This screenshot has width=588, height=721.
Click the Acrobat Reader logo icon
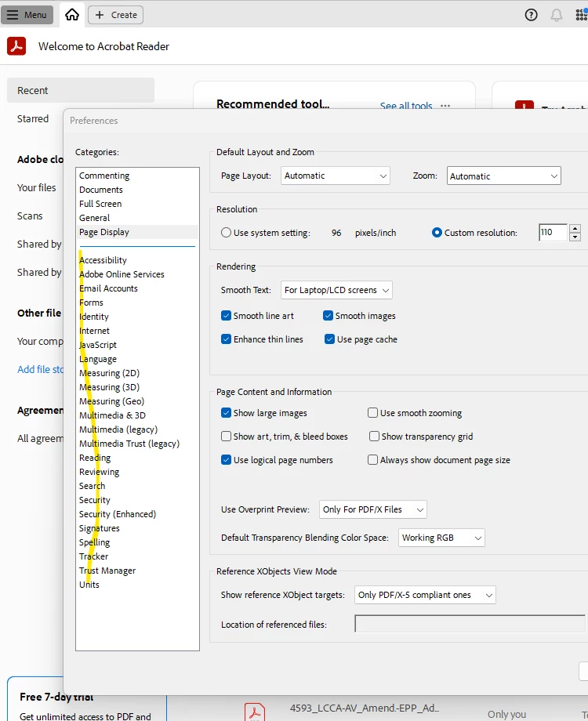16,46
